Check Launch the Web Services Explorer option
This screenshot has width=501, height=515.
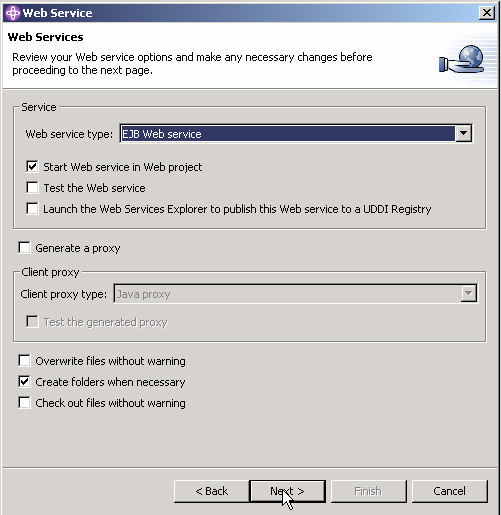pos(32,208)
